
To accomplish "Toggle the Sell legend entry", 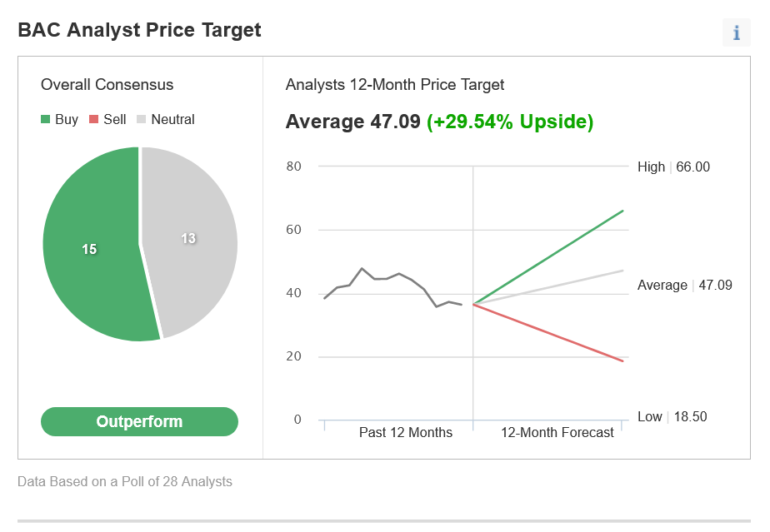I will pyautogui.click(x=107, y=119).
